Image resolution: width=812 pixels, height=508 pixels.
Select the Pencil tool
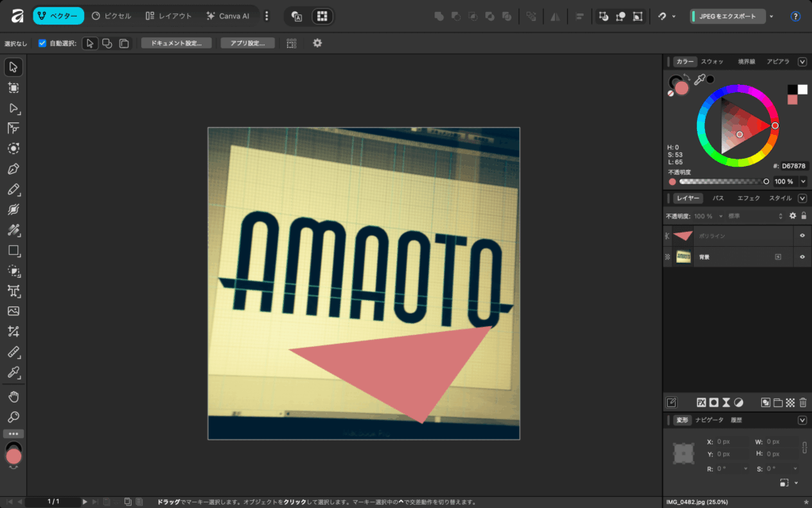[13, 190]
